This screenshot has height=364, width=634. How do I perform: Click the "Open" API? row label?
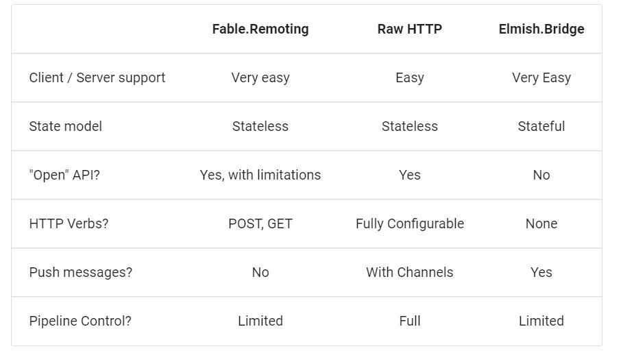(x=64, y=175)
